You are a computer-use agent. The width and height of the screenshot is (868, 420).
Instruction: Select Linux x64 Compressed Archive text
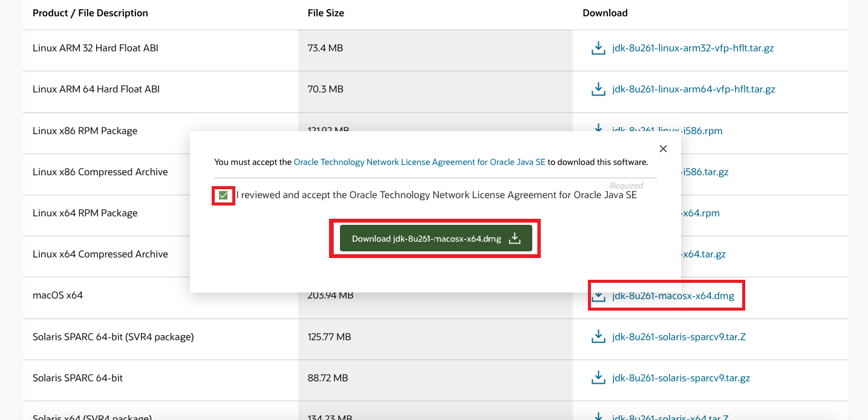100,254
